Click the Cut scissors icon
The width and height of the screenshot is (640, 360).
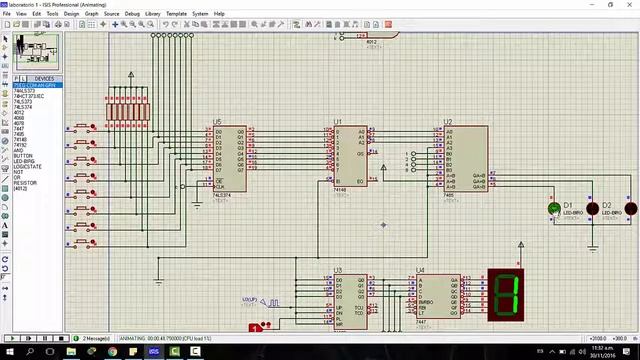tap(187, 24)
